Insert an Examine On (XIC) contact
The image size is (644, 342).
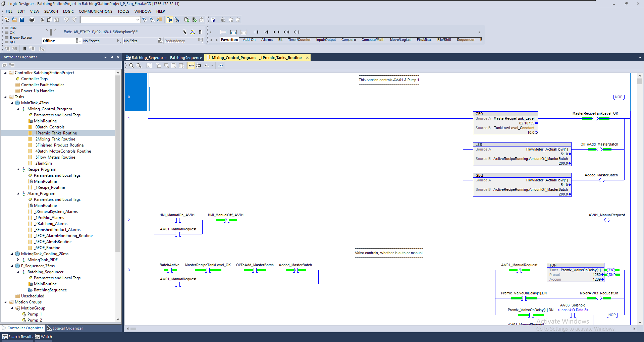pos(256,32)
